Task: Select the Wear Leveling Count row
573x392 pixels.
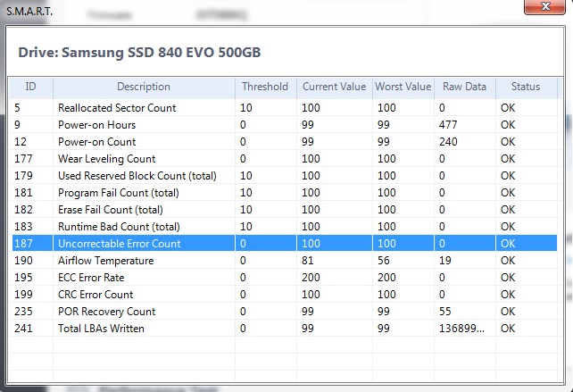Action: 285,159
